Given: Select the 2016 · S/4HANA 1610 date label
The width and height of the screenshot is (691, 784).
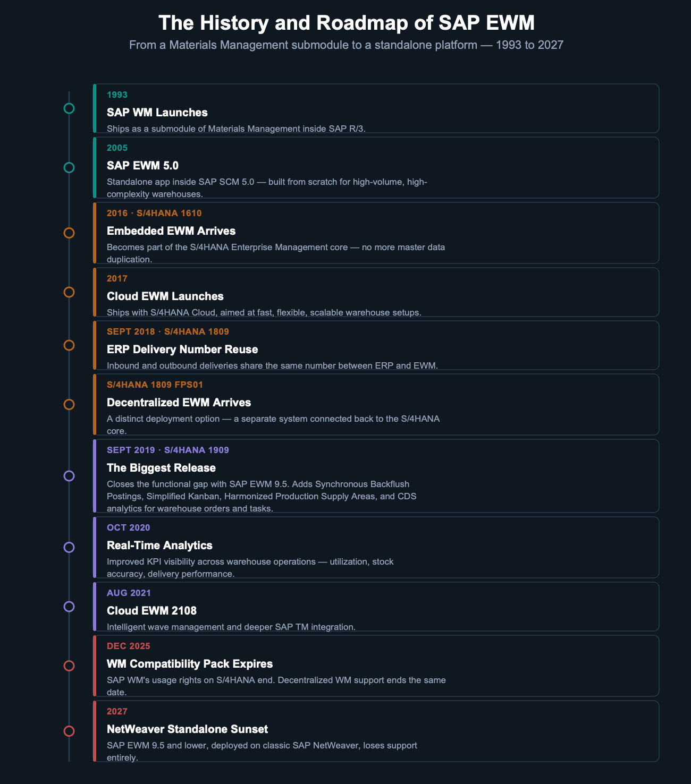Looking at the screenshot, I should pyautogui.click(x=154, y=213).
